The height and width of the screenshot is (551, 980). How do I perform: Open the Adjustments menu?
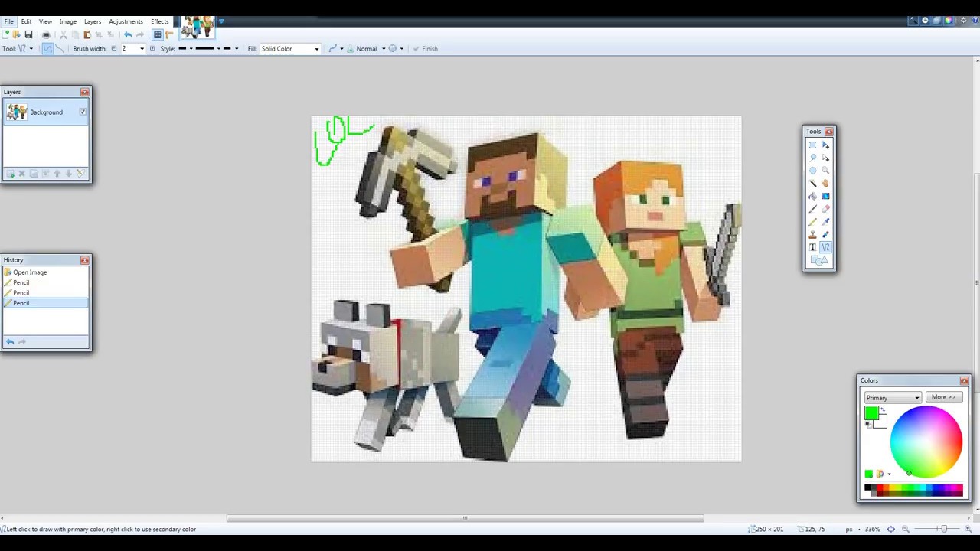click(x=126, y=21)
